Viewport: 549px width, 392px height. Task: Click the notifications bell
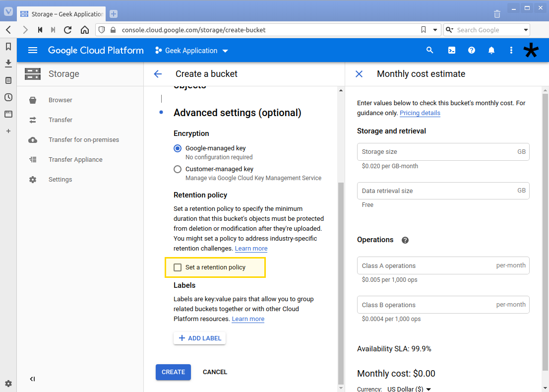tap(491, 50)
